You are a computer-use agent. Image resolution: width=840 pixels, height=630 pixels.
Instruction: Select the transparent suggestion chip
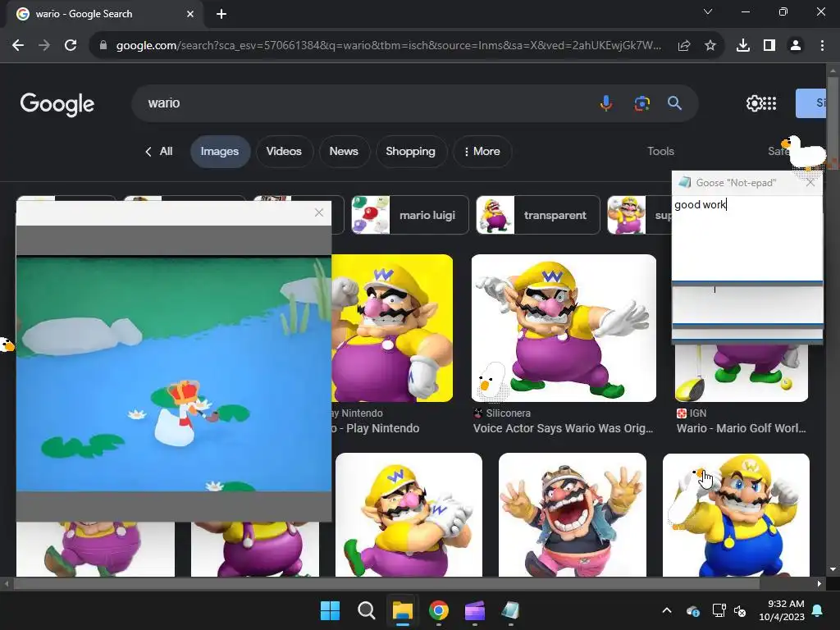coord(538,215)
